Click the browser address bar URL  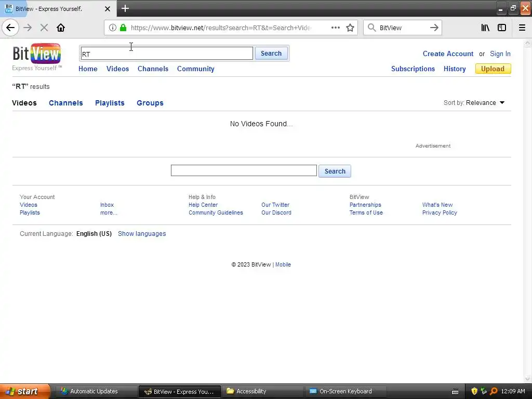[x=220, y=28]
